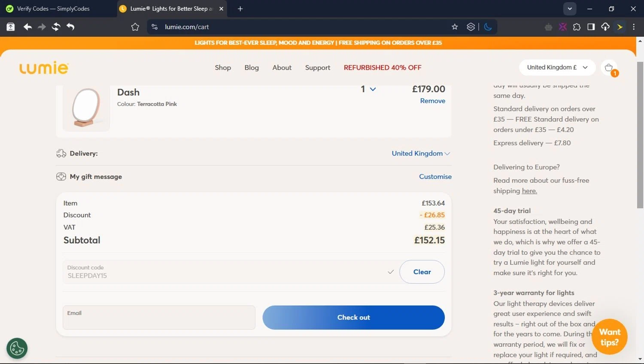The height and width of the screenshot is (364, 644).
Task: Reload the page
Action: (56, 27)
